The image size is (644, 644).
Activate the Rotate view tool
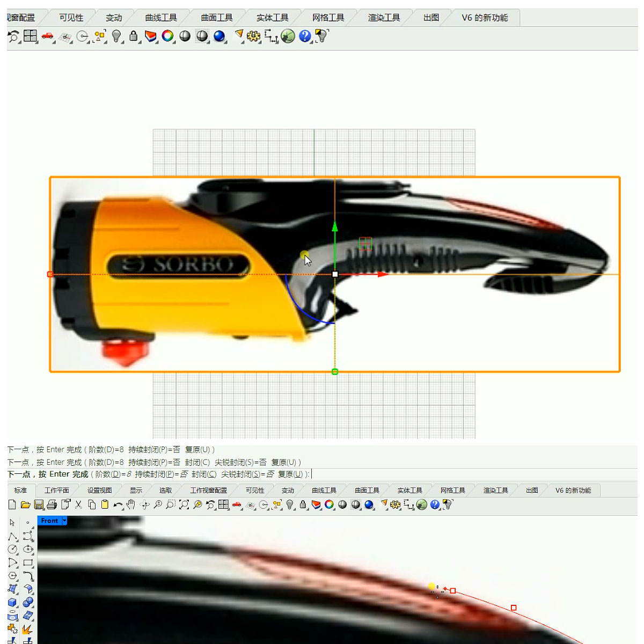click(x=144, y=504)
